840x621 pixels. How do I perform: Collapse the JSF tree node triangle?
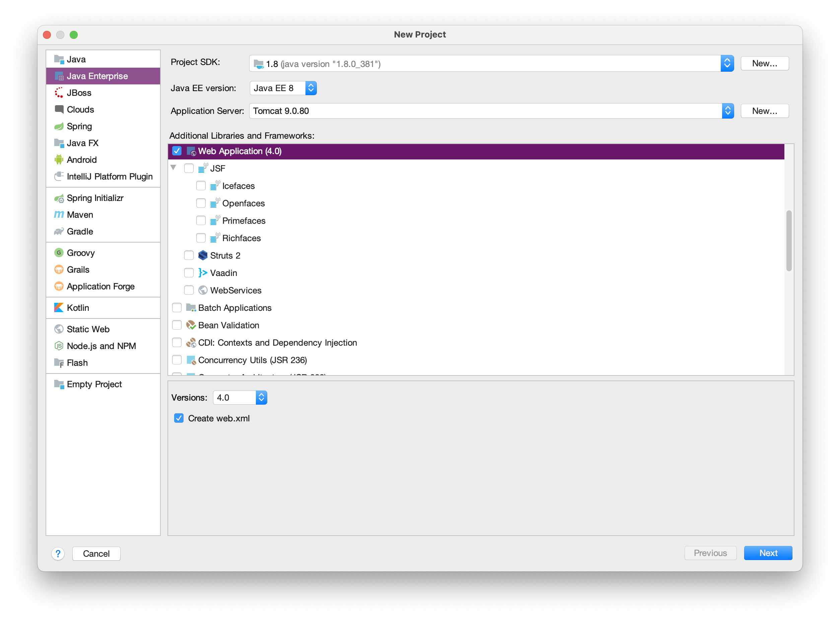click(173, 168)
